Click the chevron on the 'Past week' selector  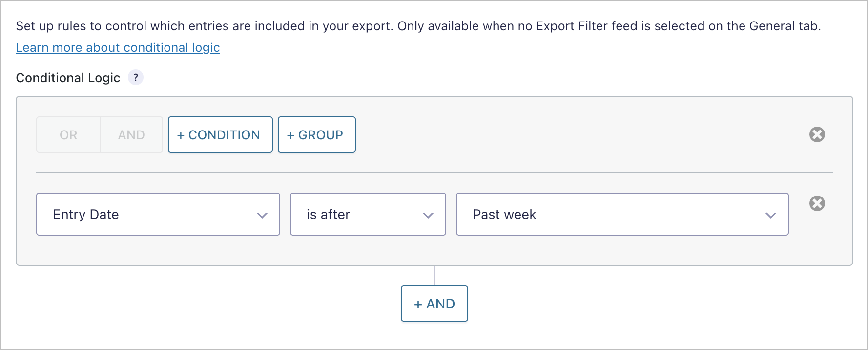click(771, 214)
